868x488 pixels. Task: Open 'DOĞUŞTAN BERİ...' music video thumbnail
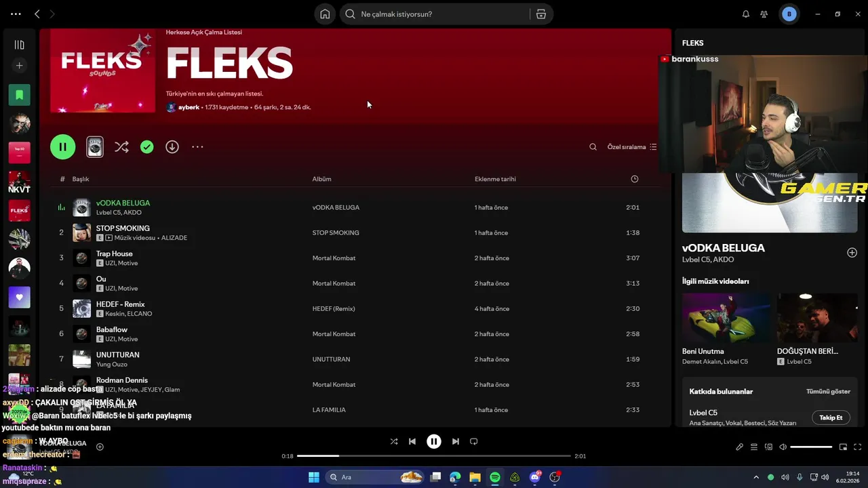coord(817,317)
